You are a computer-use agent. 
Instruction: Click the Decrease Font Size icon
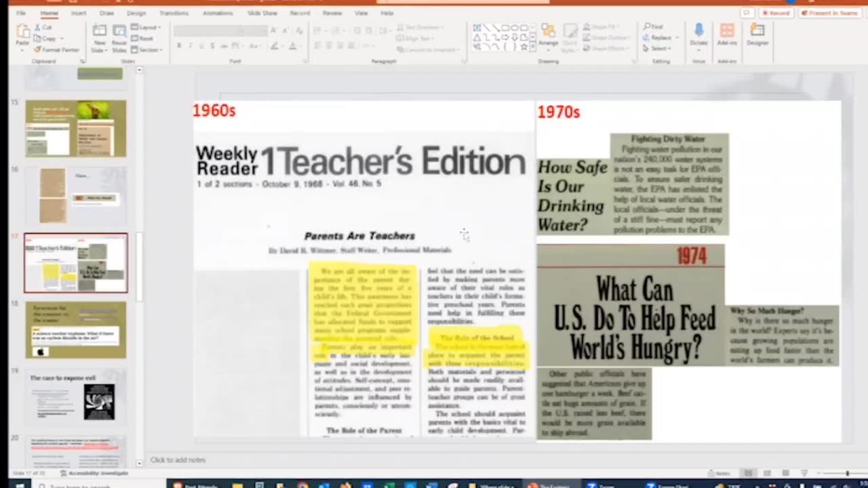[284, 30]
